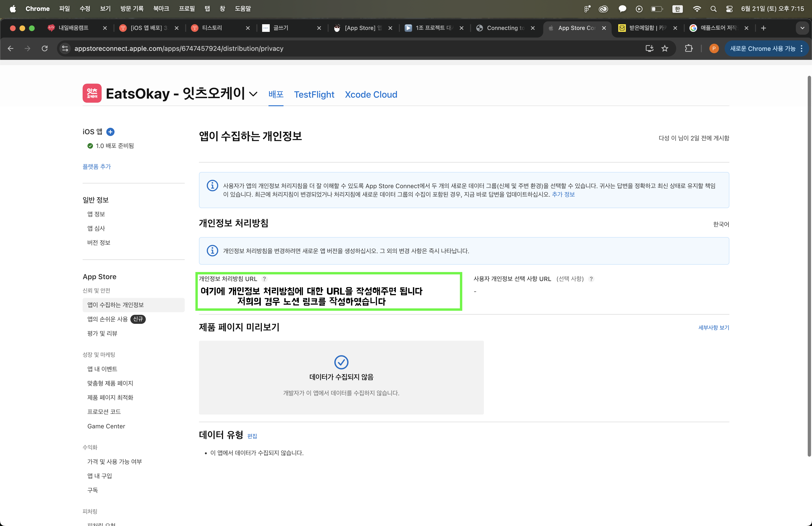812x526 pixels.
Task: Expand the EatsOkay app name dropdown chevron
Action: pyautogui.click(x=253, y=94)
